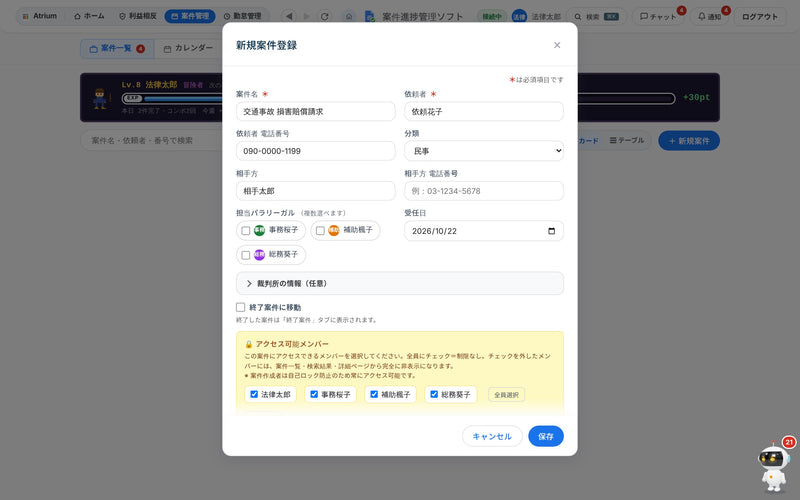Click the 新規案件 button behind the dialog
The height and width of the screenshot is (500, 800).
[x=689, y=140]
